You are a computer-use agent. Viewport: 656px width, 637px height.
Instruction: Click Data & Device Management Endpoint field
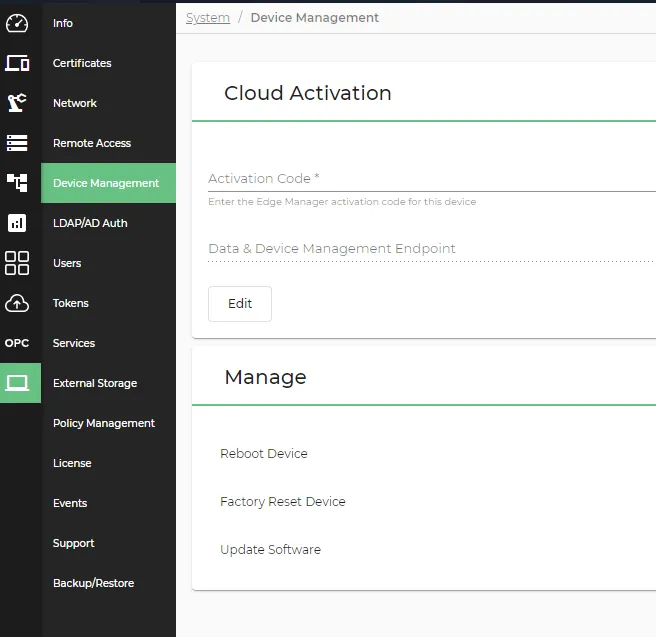432,249
